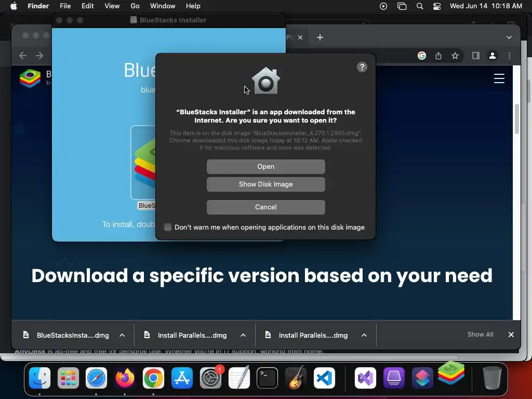Close the Chrome browser tab

[x=300, y=37]
